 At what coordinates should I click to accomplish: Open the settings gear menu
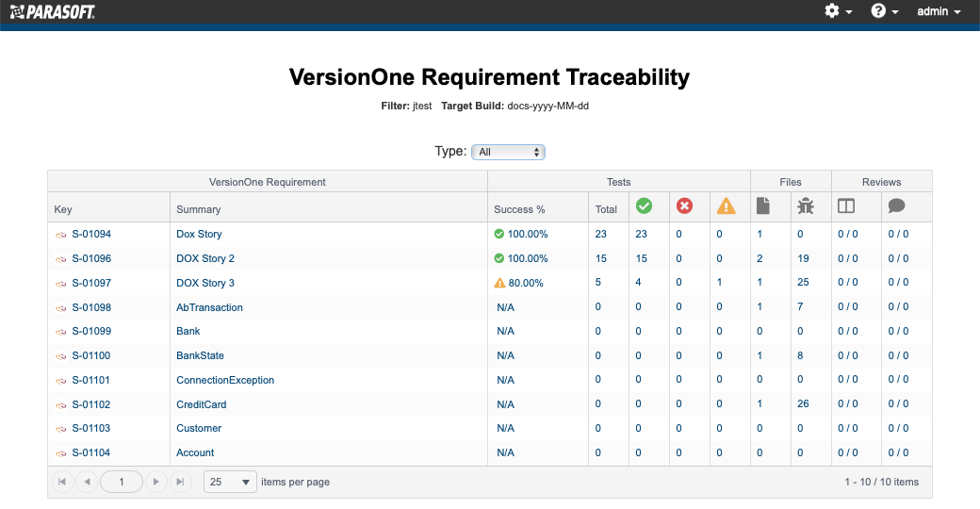click(x=838, y=11)
